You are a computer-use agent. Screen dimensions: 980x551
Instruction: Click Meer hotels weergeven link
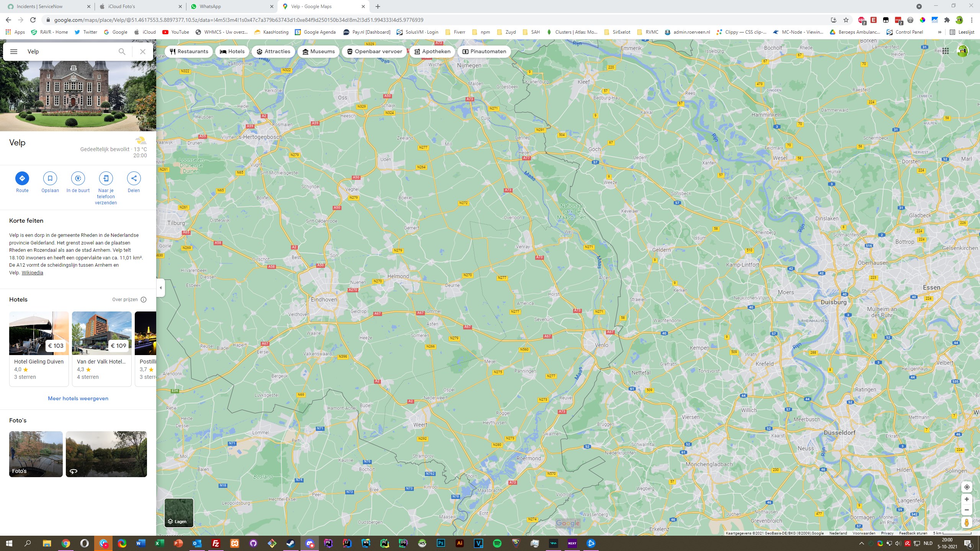pyautogui.click(x=78, y=398)
